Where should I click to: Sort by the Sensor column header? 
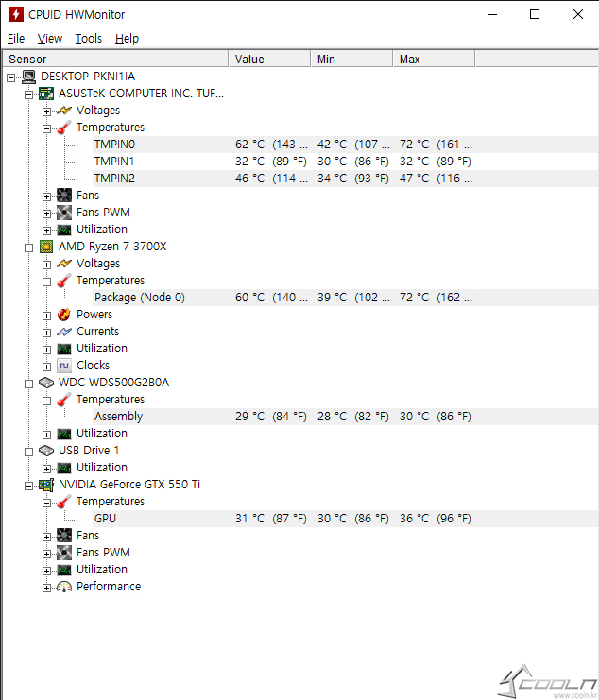coord(115,59)
